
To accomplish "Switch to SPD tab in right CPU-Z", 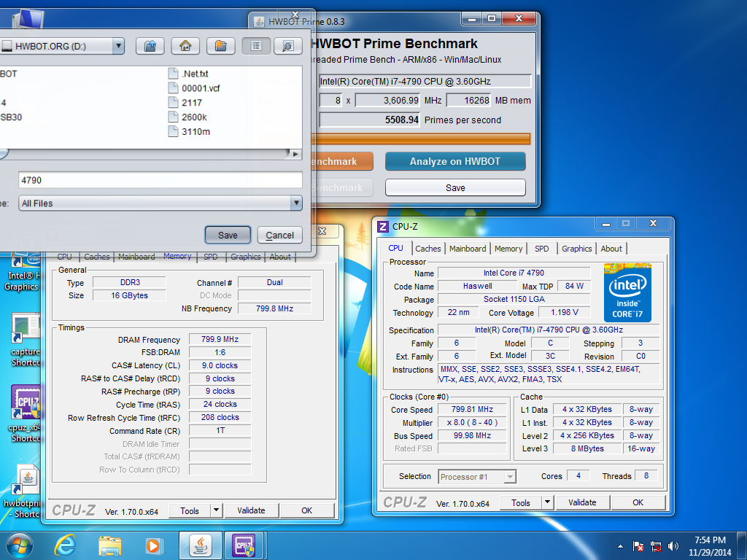I will pyautogui.click(x=542, y=249).
